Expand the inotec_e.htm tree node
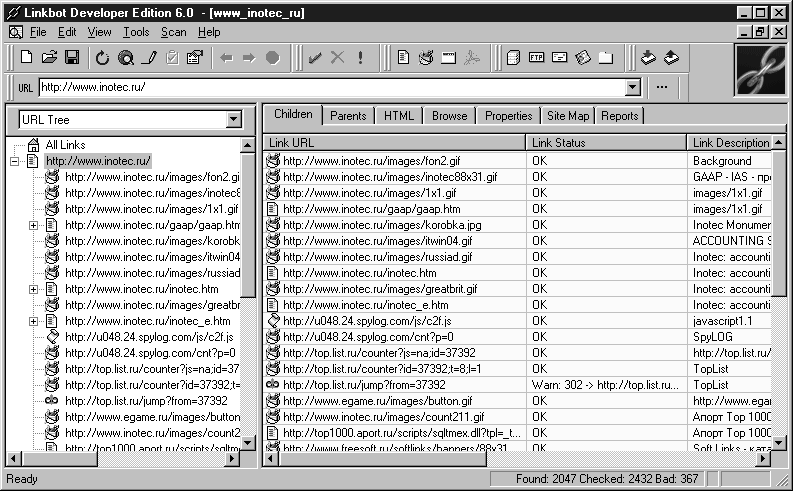Image resolution: width=793 pixels, height=491 pixels. (33, 322)
